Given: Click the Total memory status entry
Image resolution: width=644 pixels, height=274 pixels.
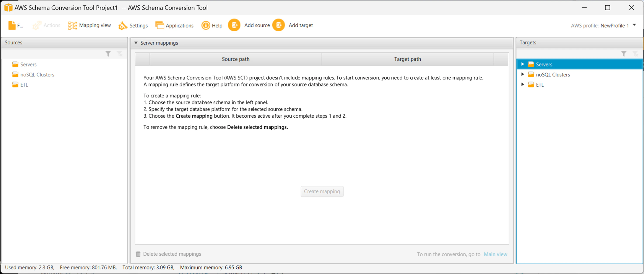Looking at the screenshot, I should click(x=148, y=268).
